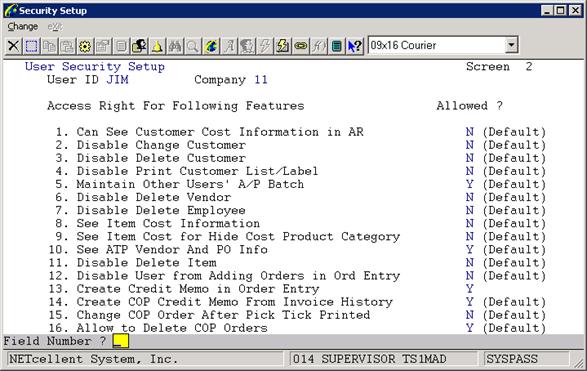587x371 pixels.
Task: Click the grayed-out eXit menu
Action: (55, 27)
